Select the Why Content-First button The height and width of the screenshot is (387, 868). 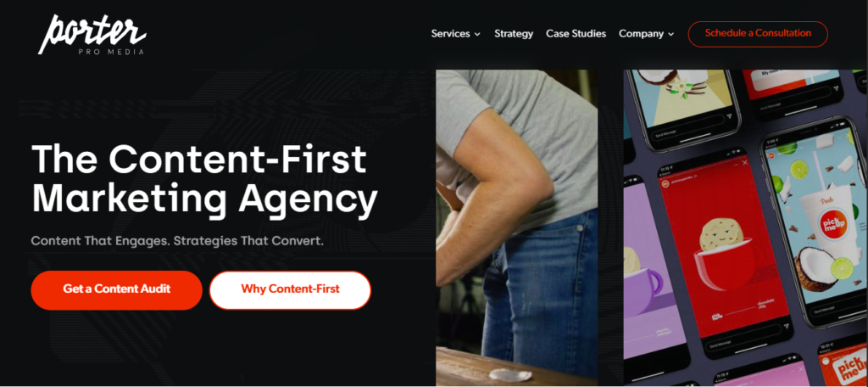[x=290, y=290]
